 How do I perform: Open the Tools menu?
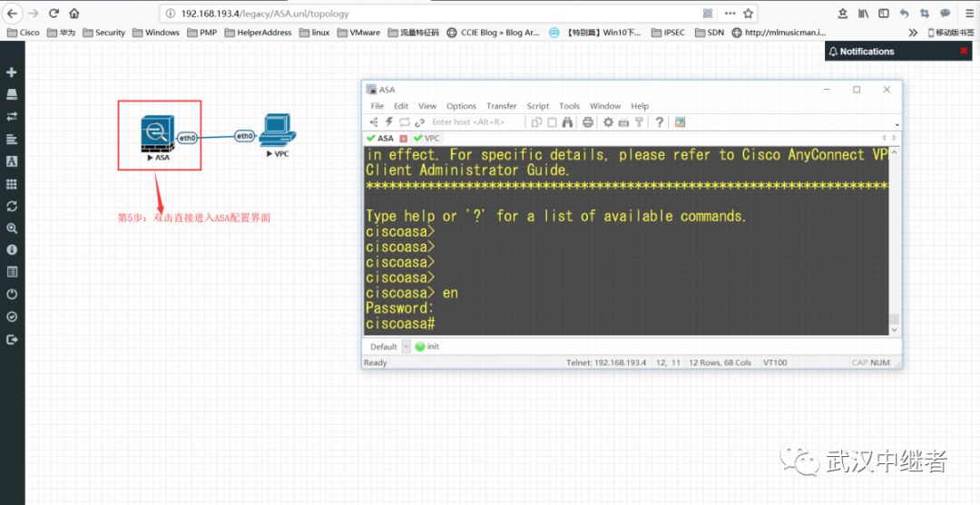(x=569, y=106)
